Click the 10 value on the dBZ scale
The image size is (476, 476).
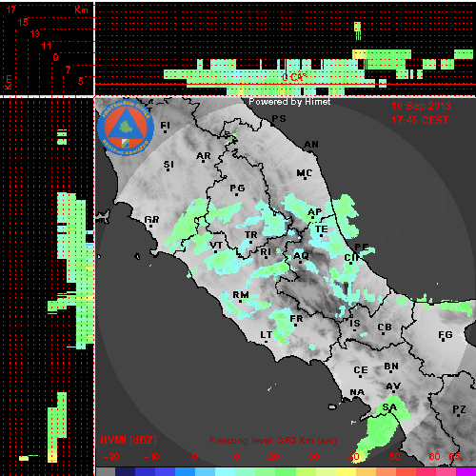tap(234, 457)
